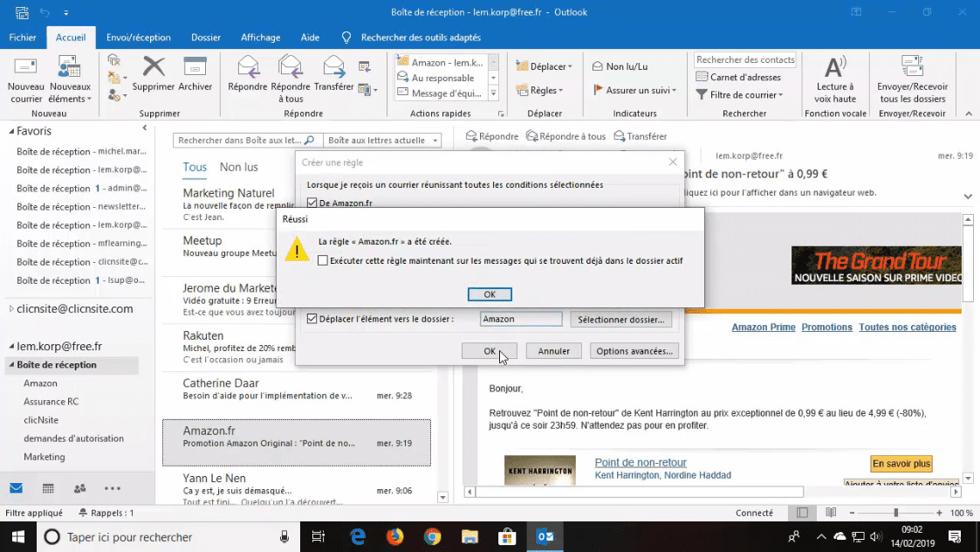This screenshot has height=552, width=980.
Task: Switch to Mail view in navigation bar
Action: click(17, 488)
